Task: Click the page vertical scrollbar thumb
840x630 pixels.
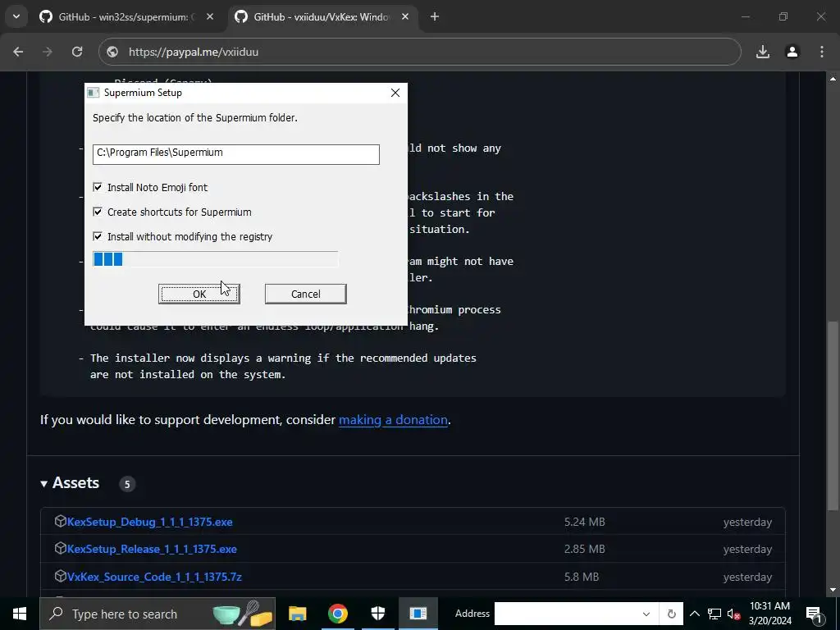Action: pyautogui.click(x=833, y=416)
